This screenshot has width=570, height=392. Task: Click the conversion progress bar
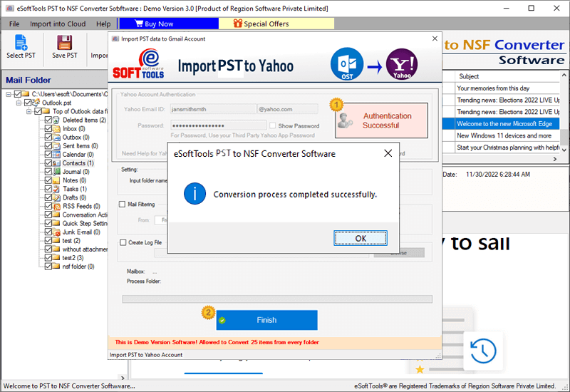point(277,299)
